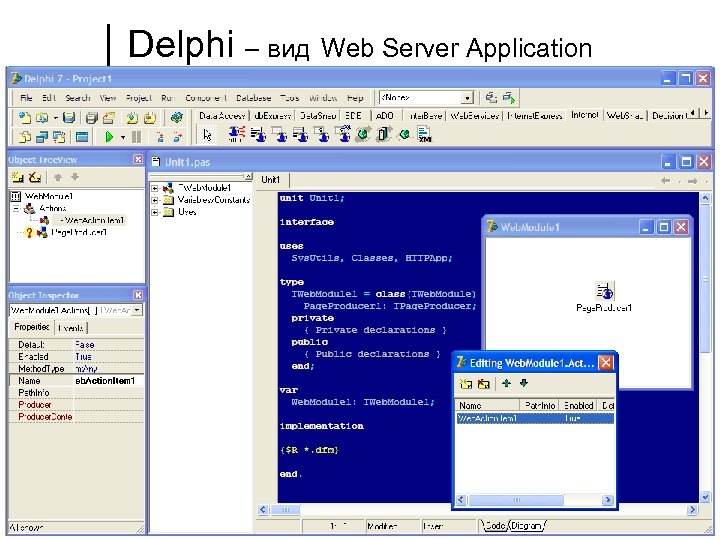Open the Search menu
This screenshot has width=720, height=540.
tap(78, 98)
